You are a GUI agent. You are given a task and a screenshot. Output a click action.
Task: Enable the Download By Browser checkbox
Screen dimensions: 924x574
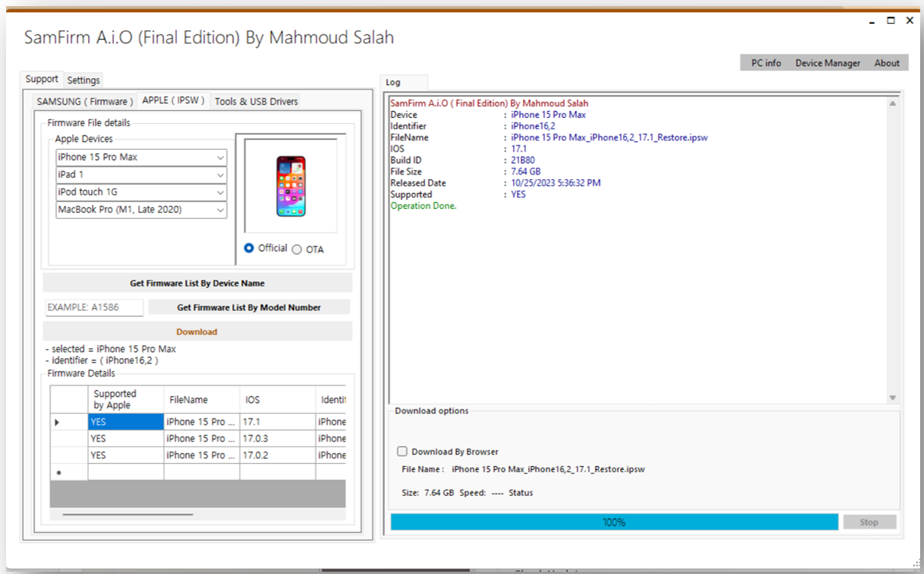coord(403,452)
